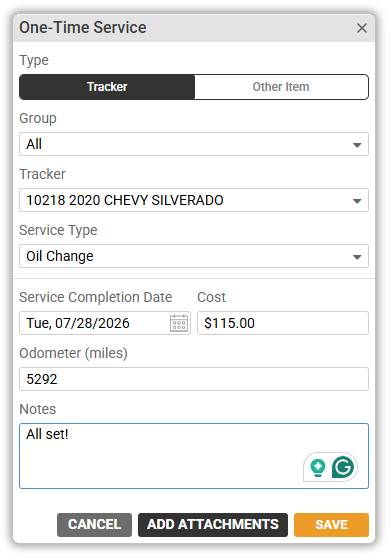Click the Odometer field showing 5292
Image resolution: width=391 pixels, height=560 pixels.
(x=194, y=379)
